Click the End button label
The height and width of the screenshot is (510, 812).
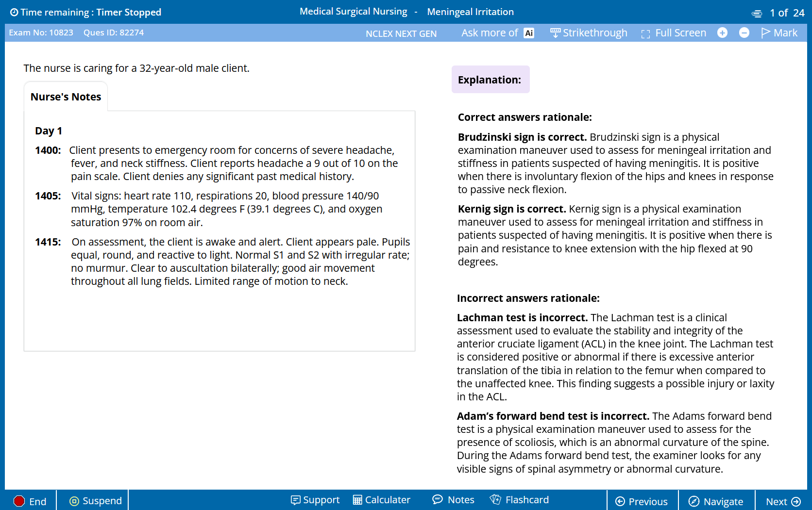(x=37, y=502)
